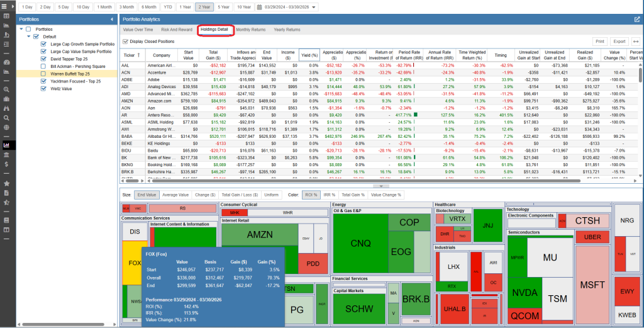The image size is (644, 328).
Task: Open the document page icon in sidebar
Action: tap(6, 193)
